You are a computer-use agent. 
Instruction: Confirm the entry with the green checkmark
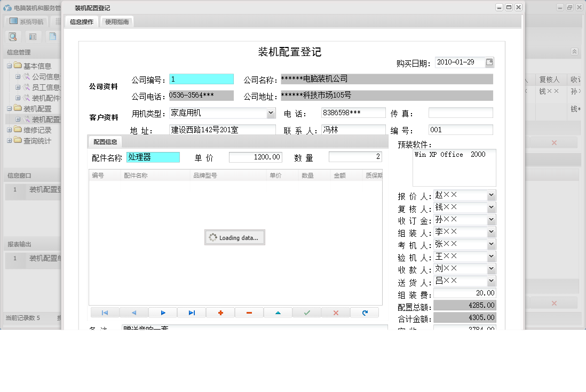click(x=306, y=312)
